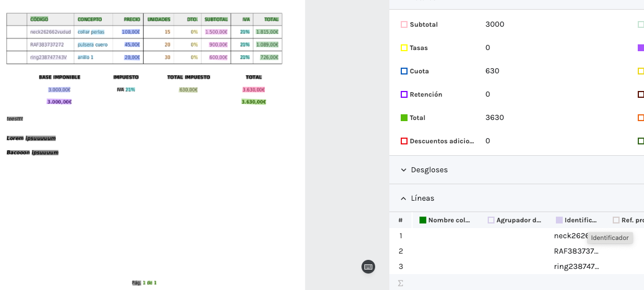Toggle the Descuentos adicionales red marker
The width and height of the screenshot is (644, 290).
pos(404,141)
